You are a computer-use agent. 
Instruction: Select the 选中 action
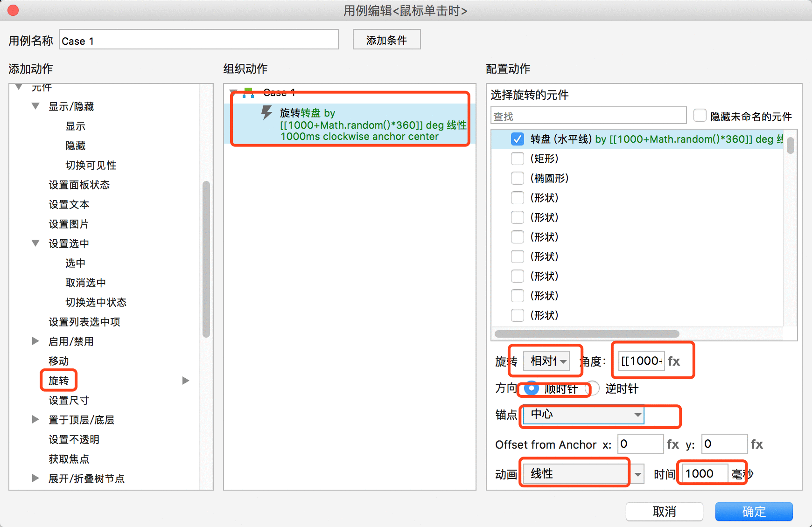click(76, 263)
